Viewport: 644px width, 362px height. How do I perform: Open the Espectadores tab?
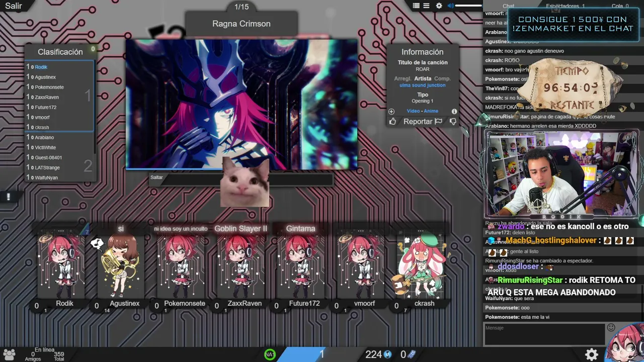tap(566, 6)
